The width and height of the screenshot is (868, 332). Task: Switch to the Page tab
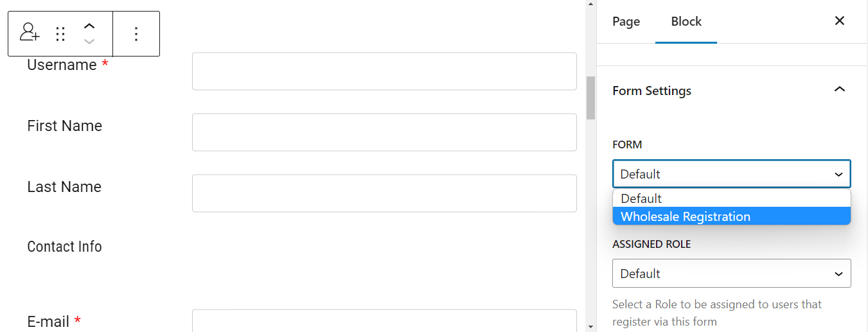click(x=626, y=21)
